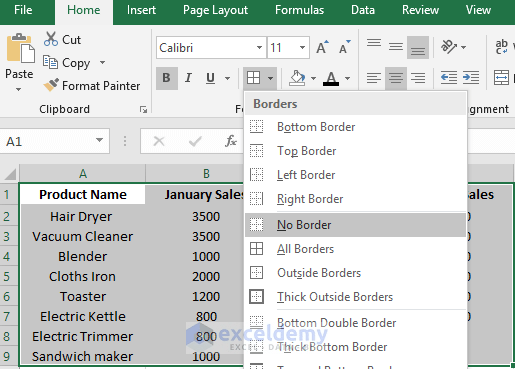Viewport: 515px width, 369px height.
Task: Open Borders dropdown arrow
Action: 270,78
